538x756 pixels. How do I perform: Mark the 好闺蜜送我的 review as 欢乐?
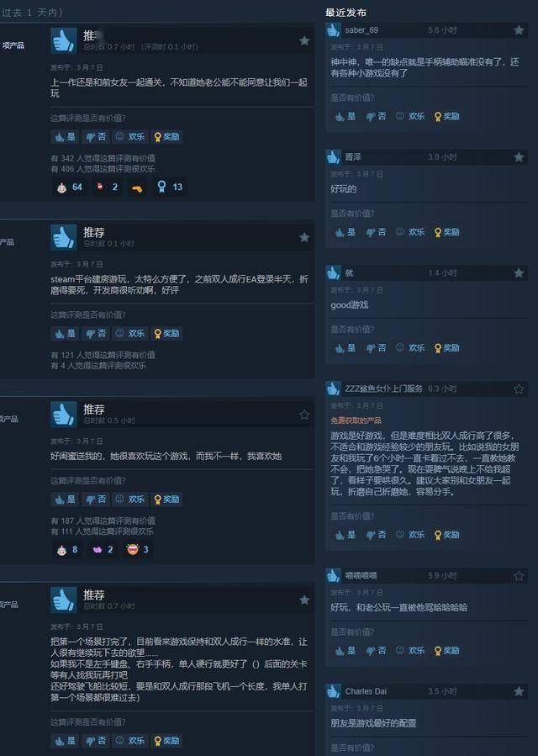click(x=130, y=499)
